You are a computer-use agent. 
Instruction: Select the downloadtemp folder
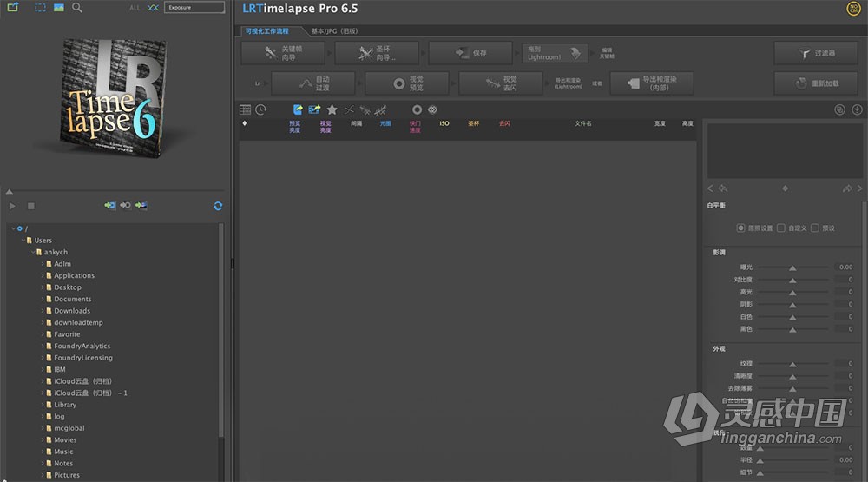pos(78,322)
